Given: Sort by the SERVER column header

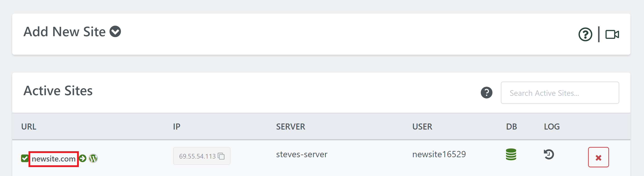Looking at the screenshot, I should 290,127.
